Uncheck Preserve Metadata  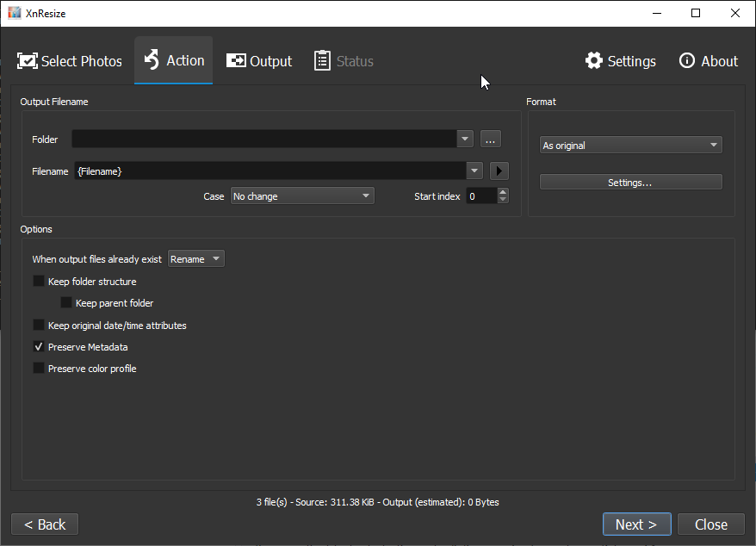click(x=38, y=346)
